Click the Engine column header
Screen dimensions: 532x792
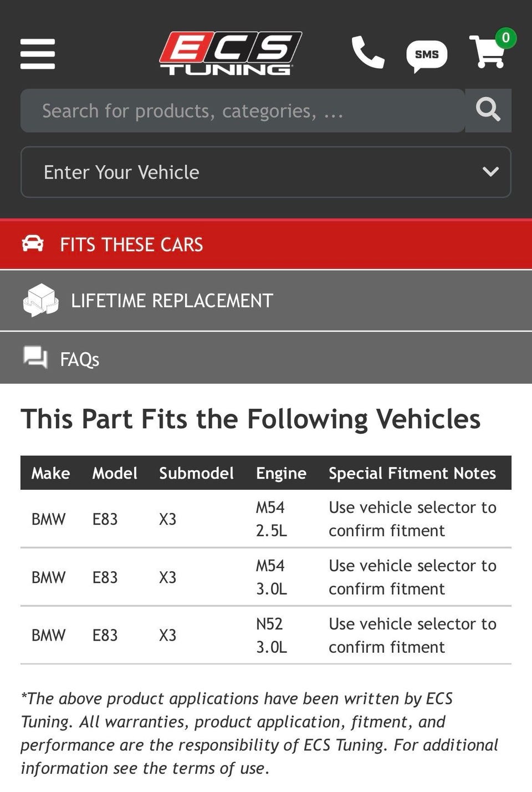(281, 473)
